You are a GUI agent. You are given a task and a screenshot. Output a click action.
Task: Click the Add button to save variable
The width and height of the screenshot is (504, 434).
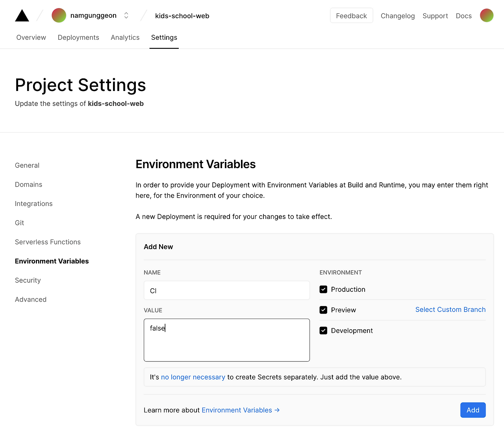click(473, 410)
